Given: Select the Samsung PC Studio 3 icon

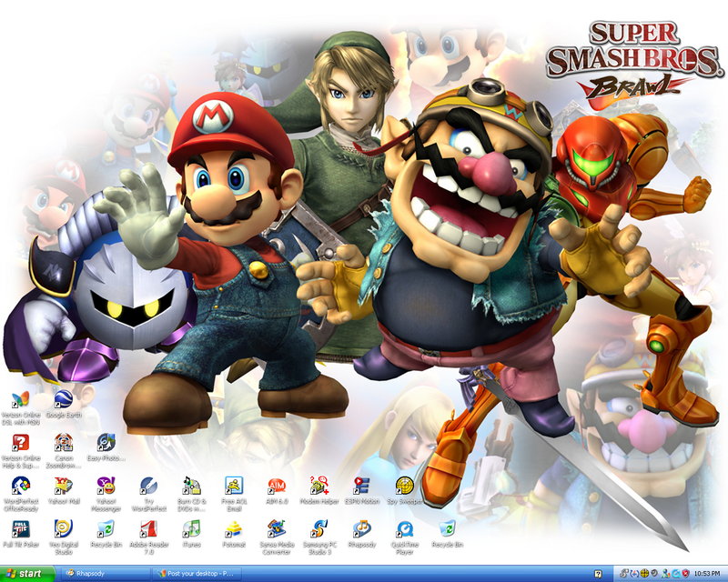Looking at the screenshot, I should pos(320,537).
